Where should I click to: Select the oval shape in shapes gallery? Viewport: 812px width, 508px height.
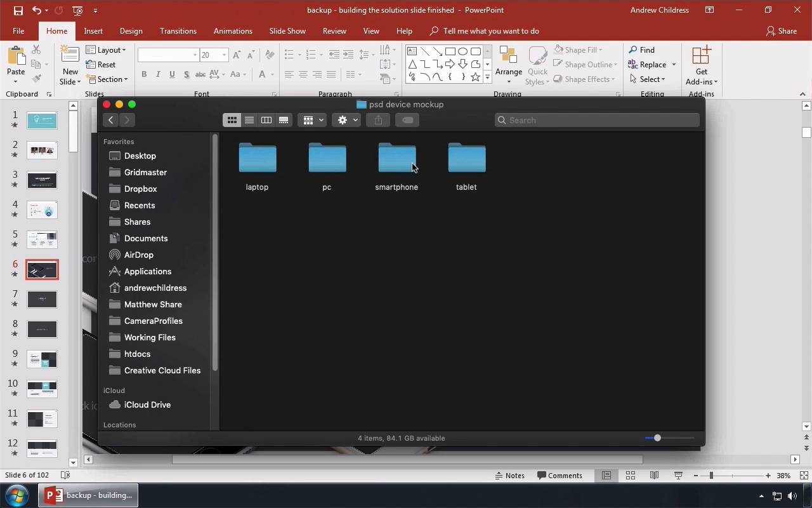462,51
